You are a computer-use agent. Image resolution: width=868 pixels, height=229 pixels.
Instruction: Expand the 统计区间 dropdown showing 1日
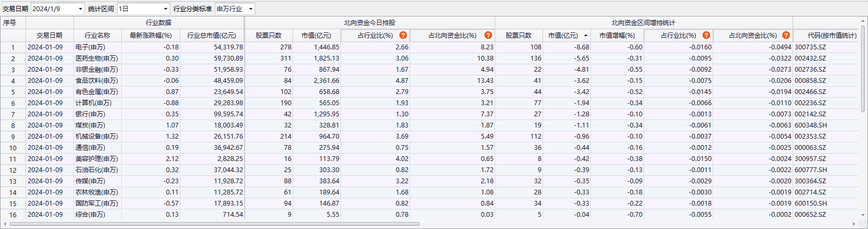pos(165,9)
